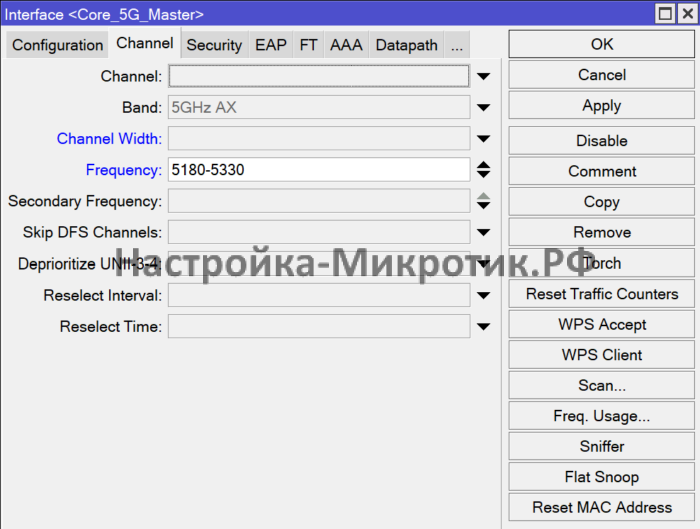
Task: Click the WPS Client button
Action: (602, 355)
